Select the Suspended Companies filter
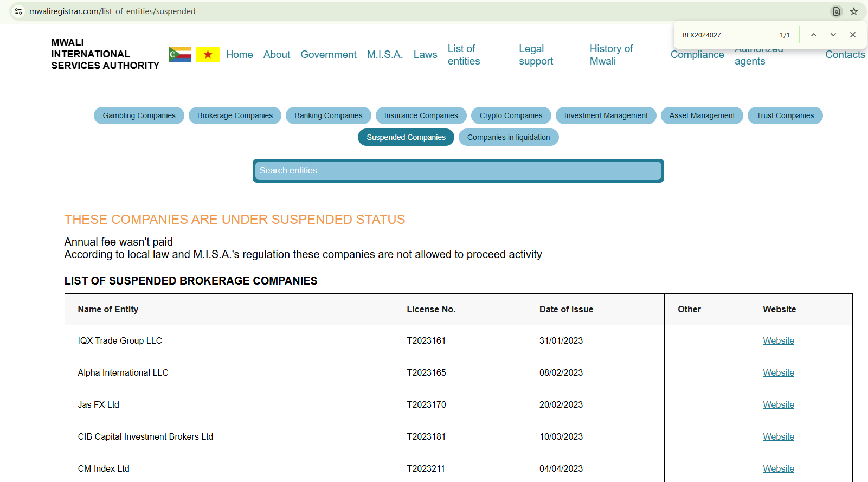The image size is (868, 482). pyautogui.click(x=406, y=137)
